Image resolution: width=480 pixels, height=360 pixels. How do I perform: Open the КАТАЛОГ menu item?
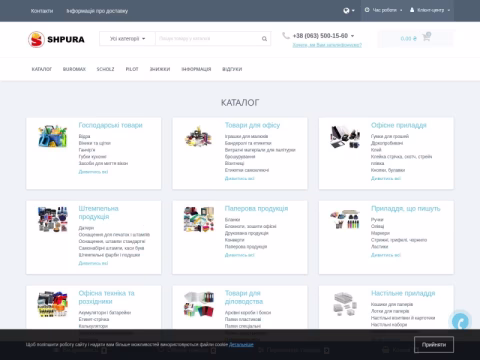point(42,69)
